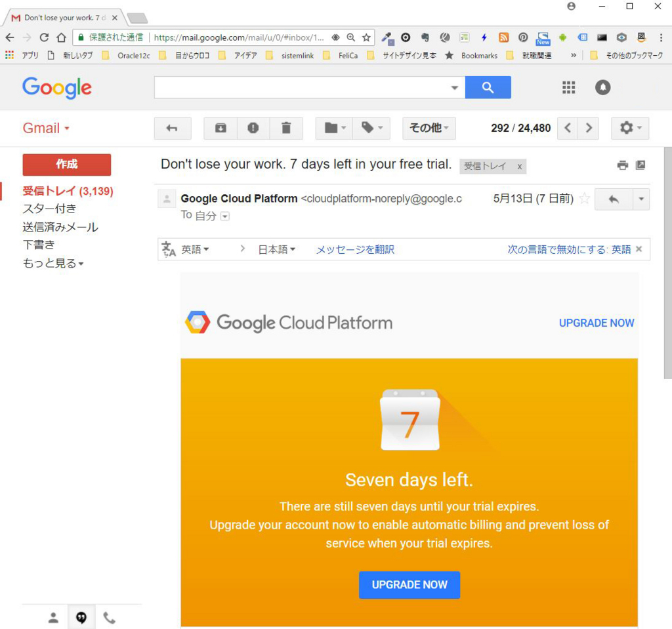Click メッセージを翻訳 translate link
672x629 pixels.
(x=355, y=249)
